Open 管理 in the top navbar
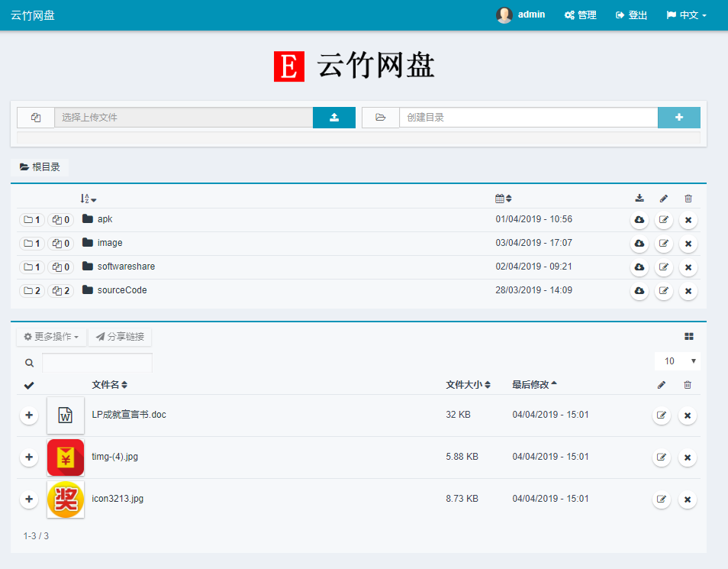This screenshot has height=569, width=728. point(580,15)
